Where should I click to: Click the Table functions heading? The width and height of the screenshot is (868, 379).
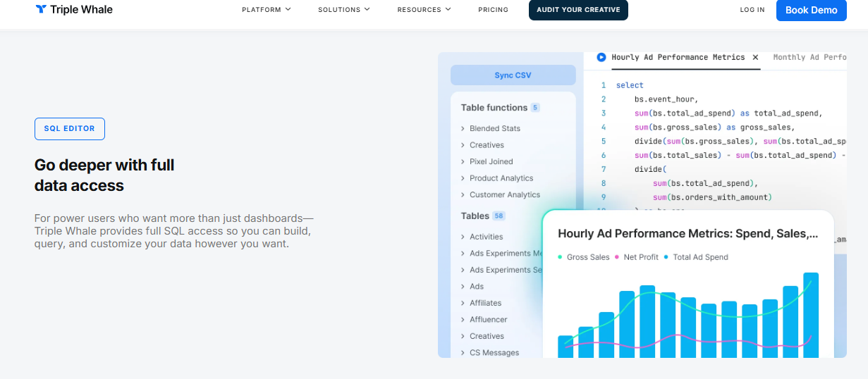point(494,108)
